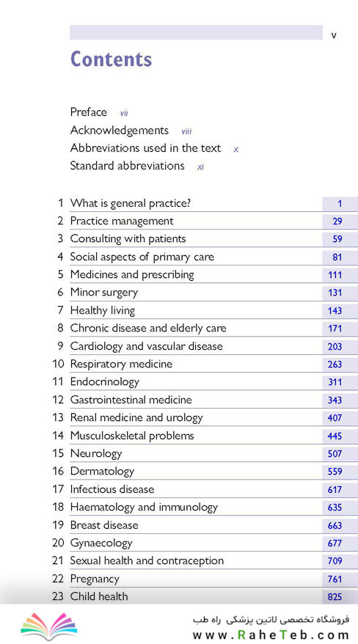This screenshot has height=644, width=358.
Task: Open the Preface entry
Action: [x=88, y=112]
